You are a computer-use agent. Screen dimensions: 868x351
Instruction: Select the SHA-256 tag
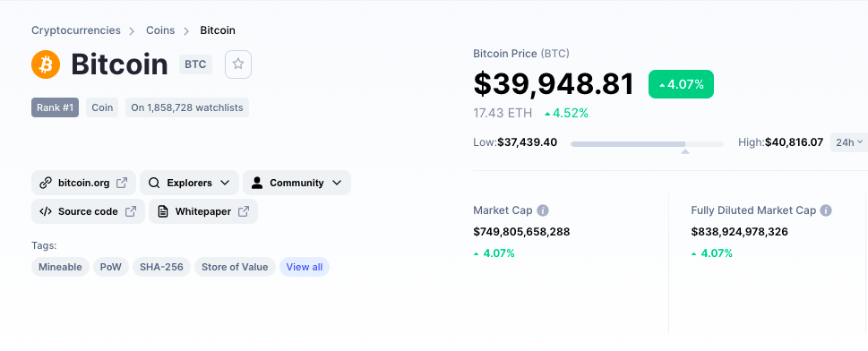click(161, 267)
